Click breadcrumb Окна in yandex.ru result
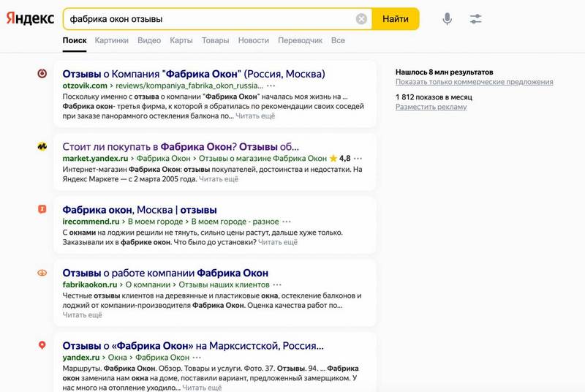This screenshot has height=392, width=585. pyautogui.click(x=118, y=357)
